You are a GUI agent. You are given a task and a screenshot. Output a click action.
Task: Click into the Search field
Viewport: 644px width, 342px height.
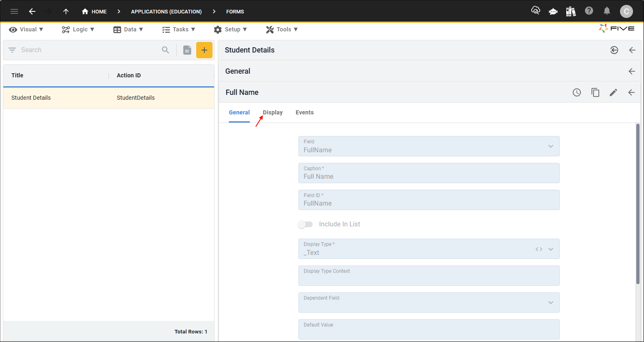click(x=90, y=50)
